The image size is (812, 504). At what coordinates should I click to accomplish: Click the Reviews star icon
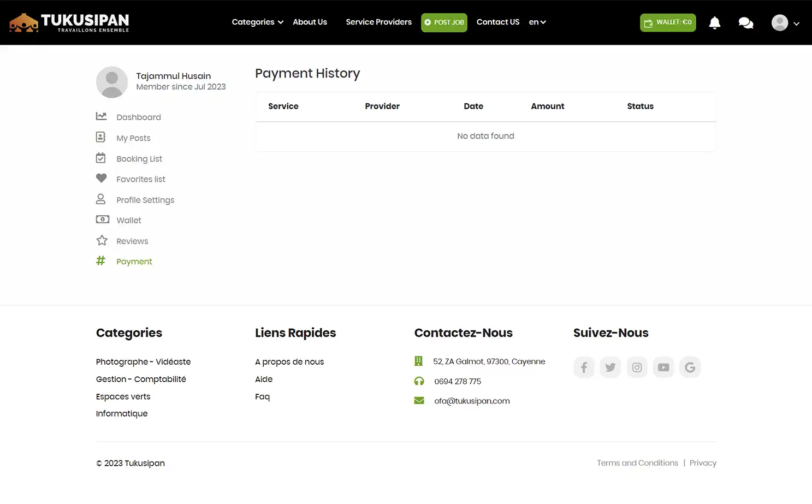click(102, 240)
